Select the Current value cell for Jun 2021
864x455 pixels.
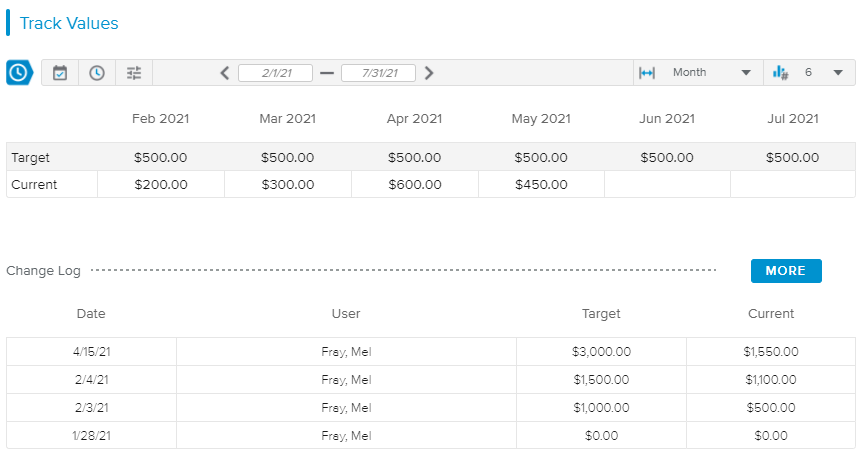click(x=667, y=185)
